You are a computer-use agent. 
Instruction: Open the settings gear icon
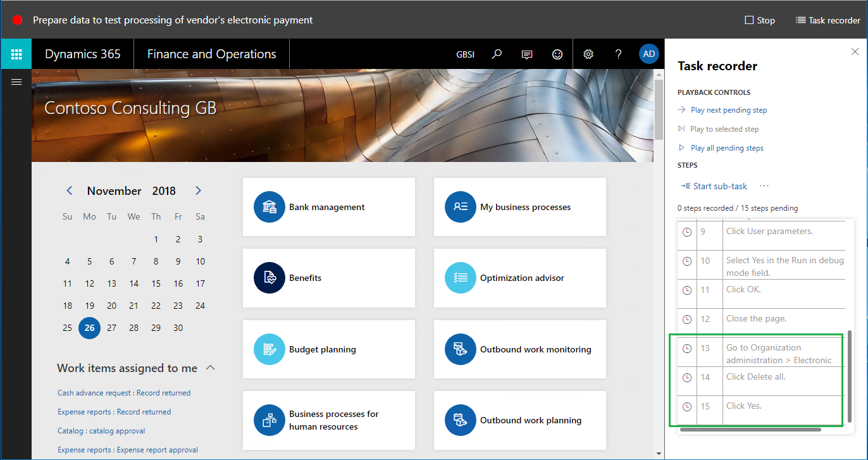pos(588,54)
